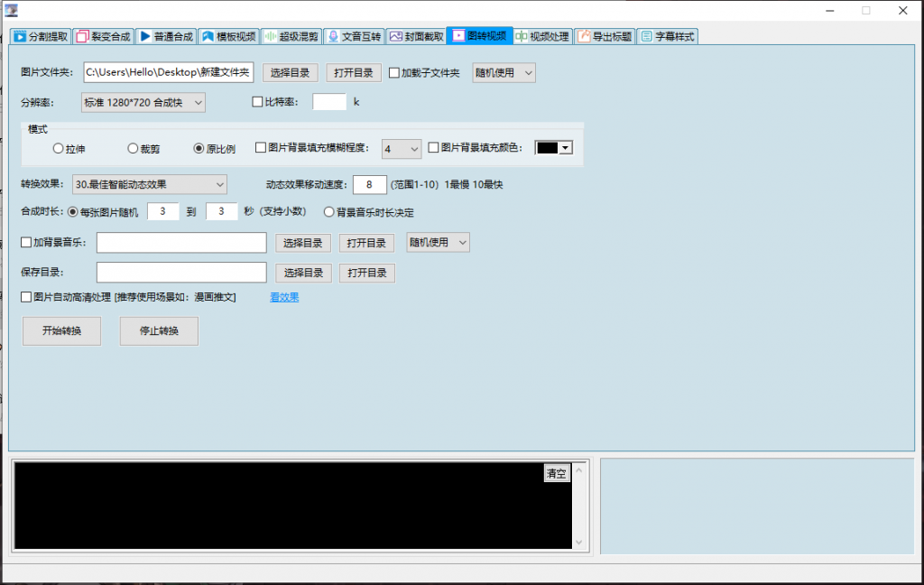Check the 图片自动高清处理 option

coord(26,296)
